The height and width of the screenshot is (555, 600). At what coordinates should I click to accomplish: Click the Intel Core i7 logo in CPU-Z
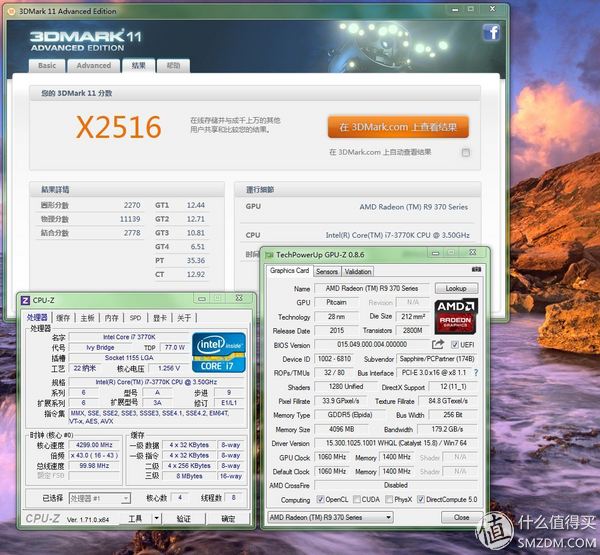tap(218, 353)
